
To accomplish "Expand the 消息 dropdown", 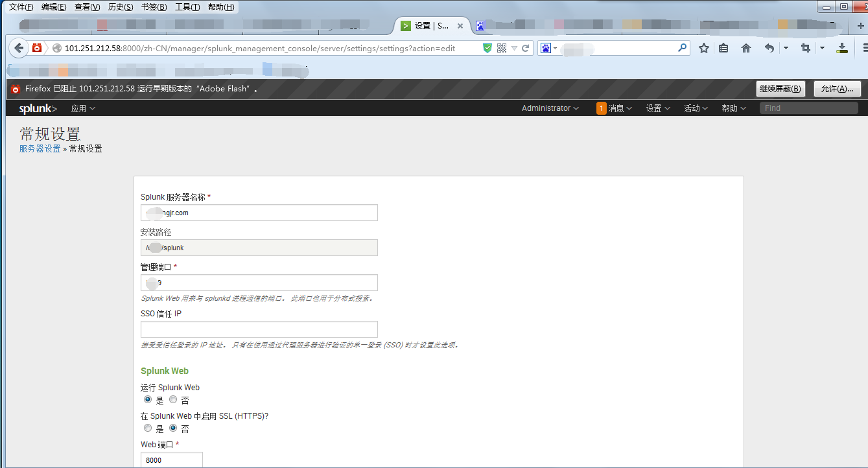I will pos(620,108).
